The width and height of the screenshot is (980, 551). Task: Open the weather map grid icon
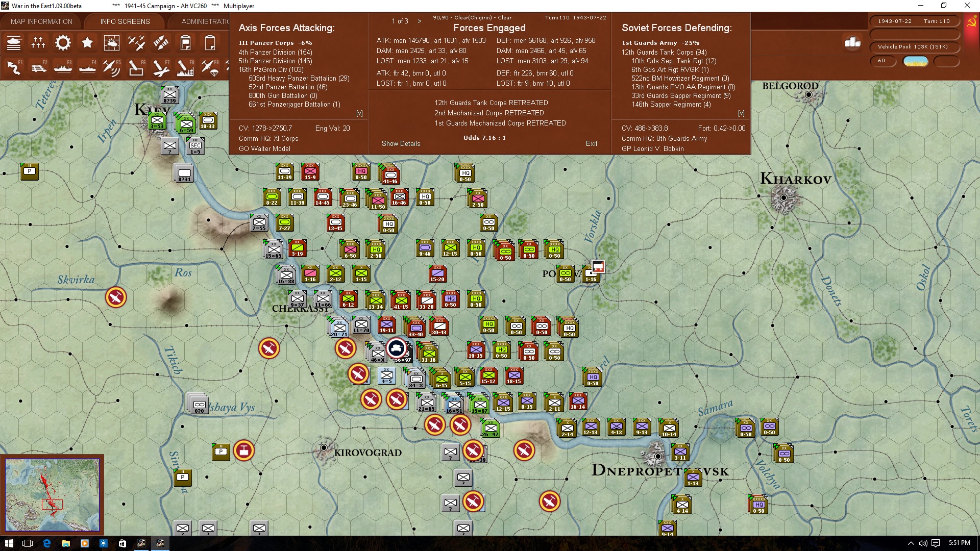click(x=112, y=43)
